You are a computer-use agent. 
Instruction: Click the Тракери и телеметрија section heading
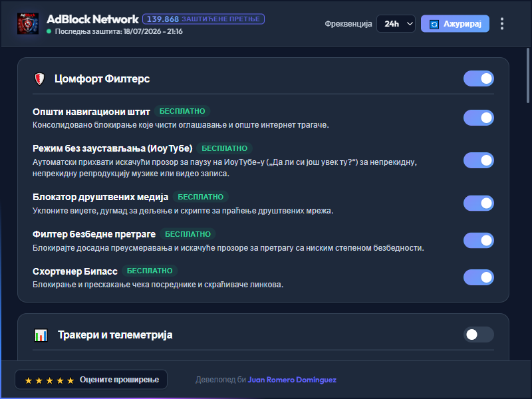(115, 335)
